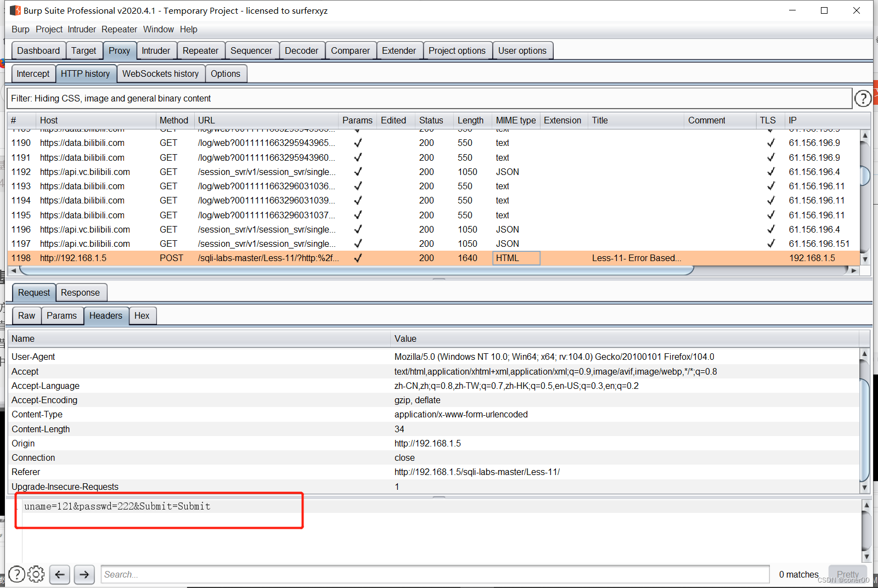Select the Content-Type header row
Viewport: 878px width, 588px height.
pyautogui.click(x=434, y=414)
